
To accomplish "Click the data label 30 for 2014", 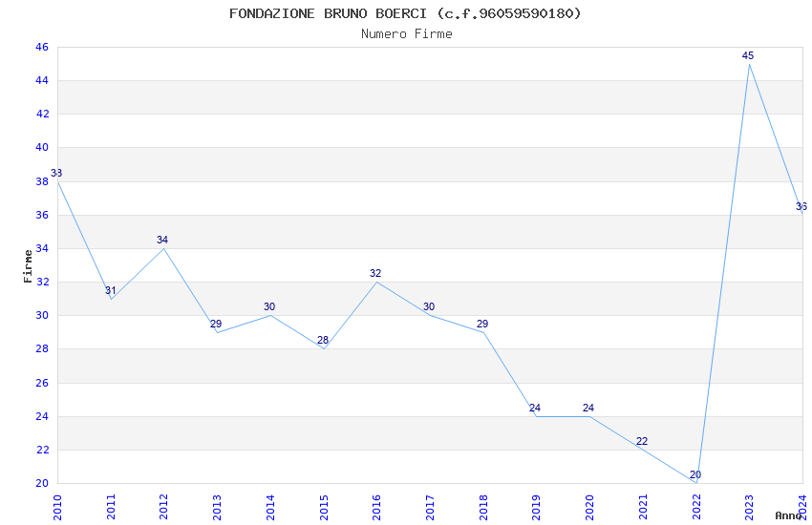I will point(269,306).
